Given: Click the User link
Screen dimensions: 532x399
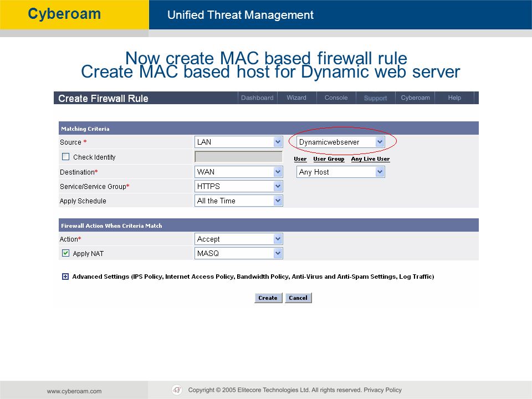Looking at the screenshot, I should coord(300,159).
